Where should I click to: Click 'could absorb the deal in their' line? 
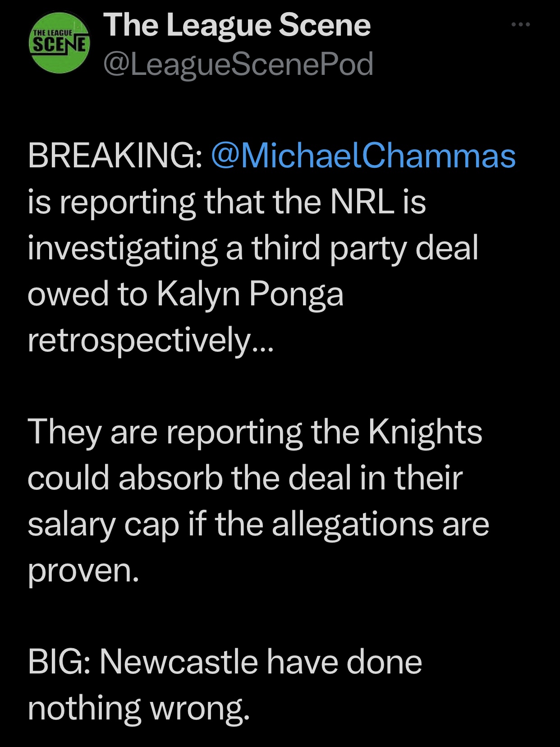(245, 478)
